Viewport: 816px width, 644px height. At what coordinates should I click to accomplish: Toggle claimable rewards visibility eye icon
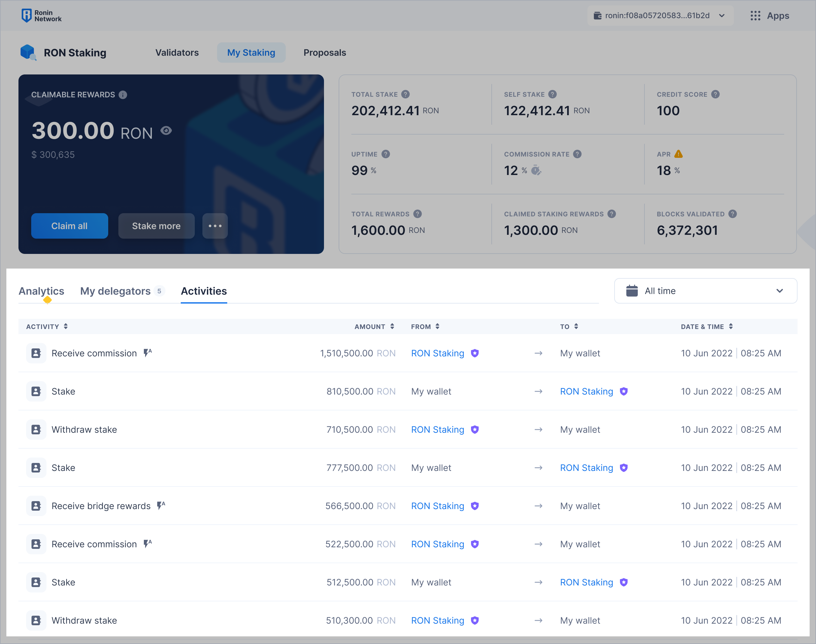point(166,130)
